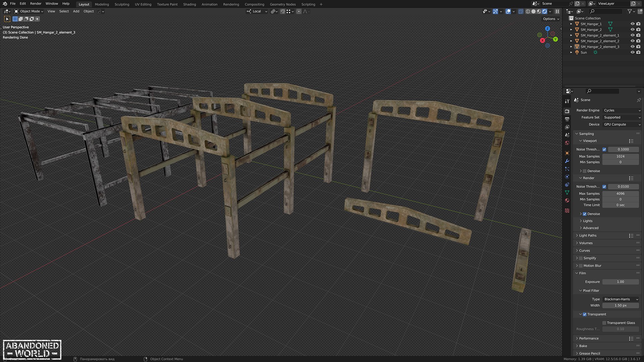The width and height of the screenshot is (644, 362).
Task: Uncheck Film Transparent checkbox
Action: tap(585, 314)
